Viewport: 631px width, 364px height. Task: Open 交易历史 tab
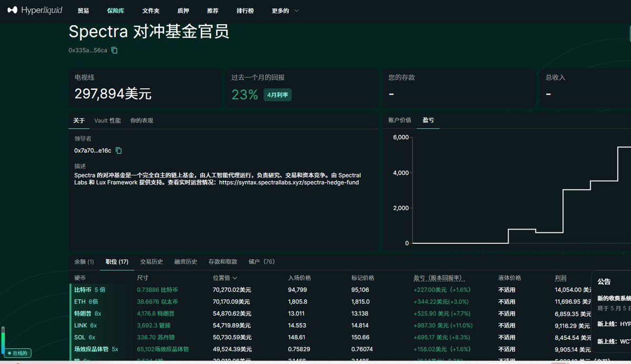pyautogui.click(x=151, y=262)
